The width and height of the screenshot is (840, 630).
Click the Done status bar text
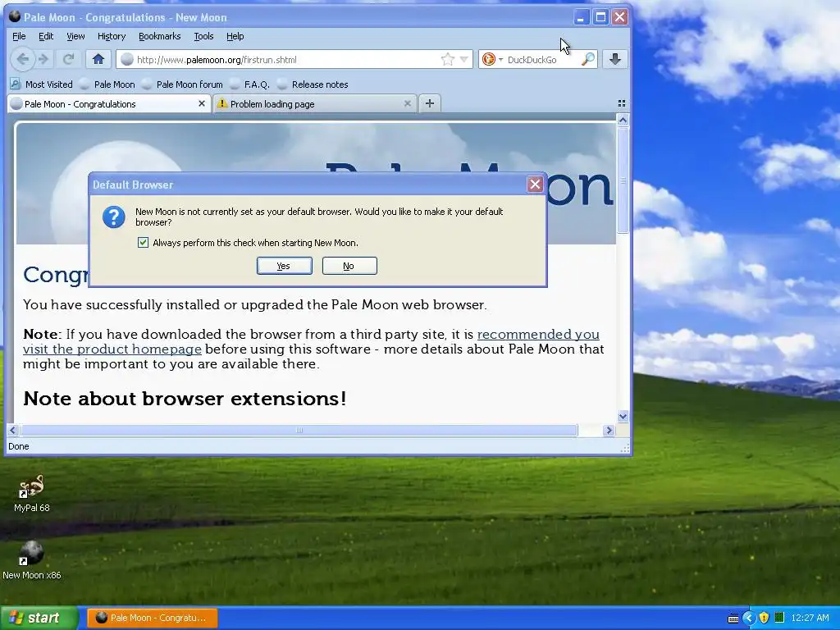coord(19,446)
